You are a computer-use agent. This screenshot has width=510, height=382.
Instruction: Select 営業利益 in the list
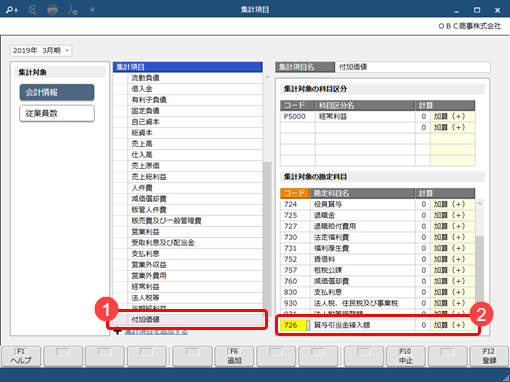[x=188, y=232]
